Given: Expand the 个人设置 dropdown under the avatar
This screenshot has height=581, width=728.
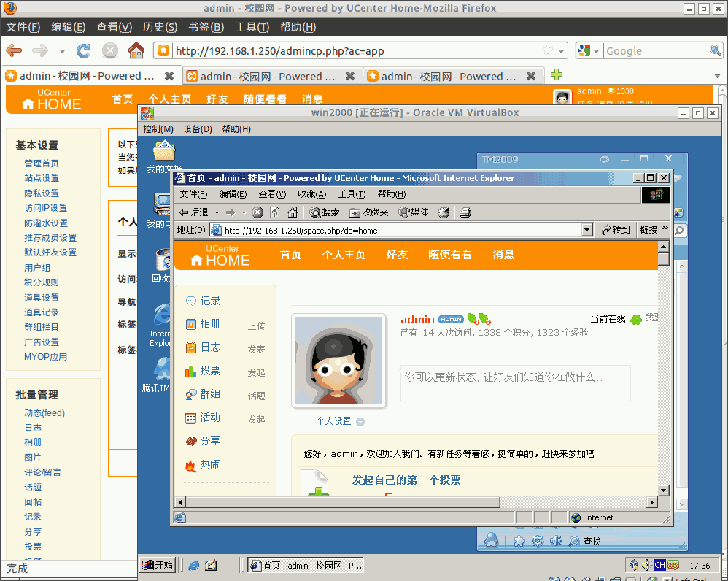Looking at the screenshot, I should [x=360, y=422].
